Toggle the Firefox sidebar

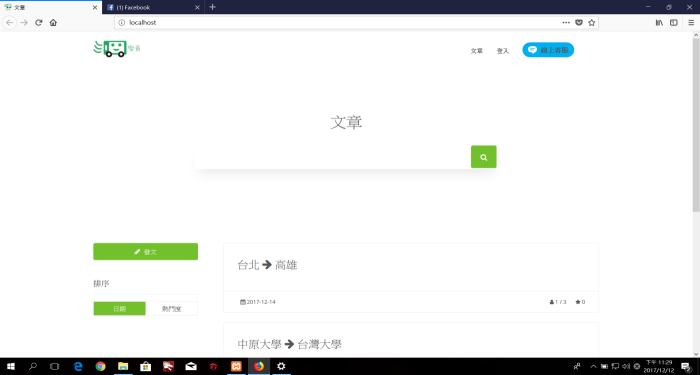674,22
